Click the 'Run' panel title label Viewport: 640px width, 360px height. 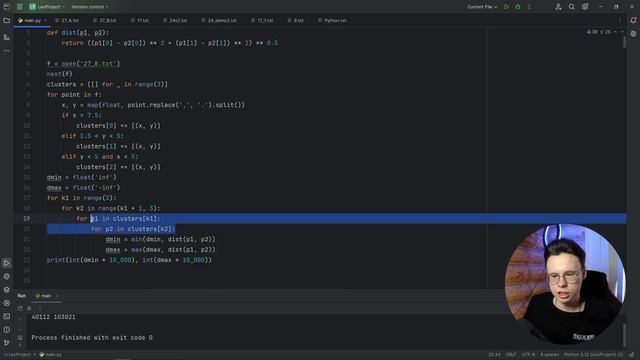22,296
